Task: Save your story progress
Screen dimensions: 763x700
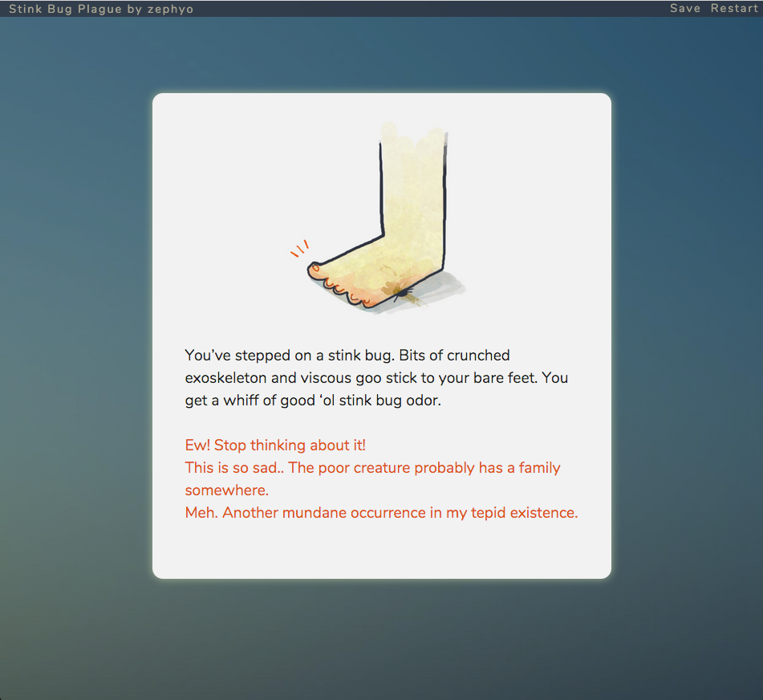Action: [x=685, y=8]
